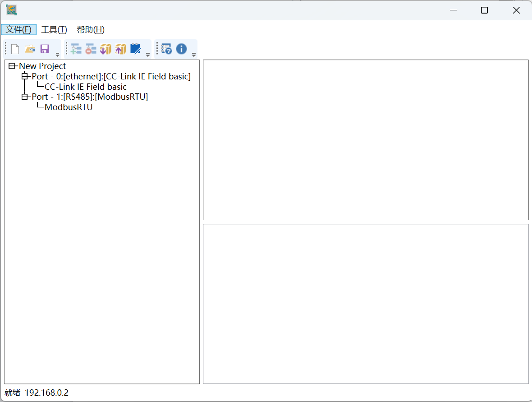Click the 192.168.0.2 status bar text
Screen dimensions: 532x402
coord(46,393)
